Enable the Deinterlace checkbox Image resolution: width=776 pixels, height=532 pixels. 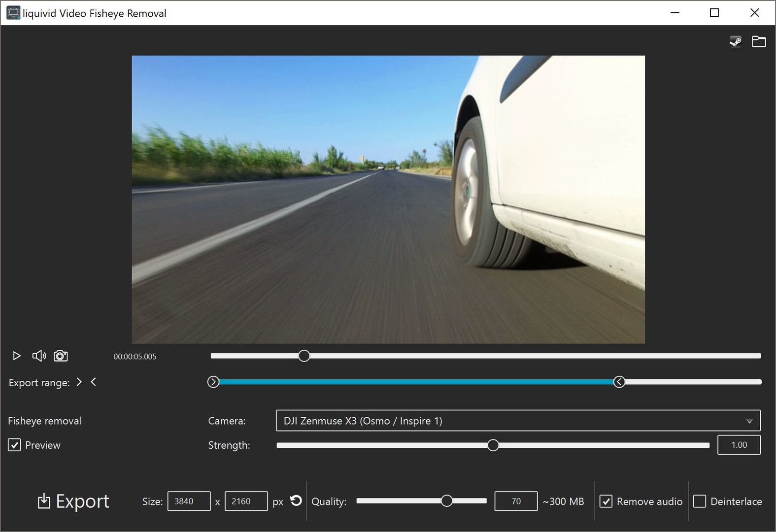point(700,501)
